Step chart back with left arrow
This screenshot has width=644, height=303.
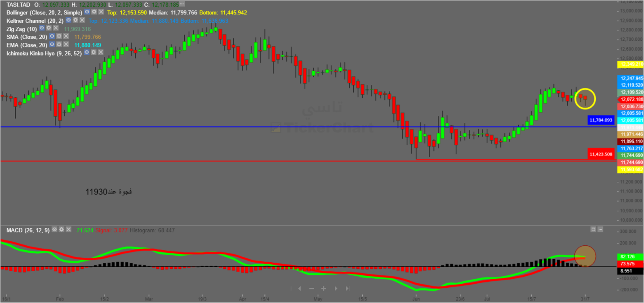pos(299,288)
